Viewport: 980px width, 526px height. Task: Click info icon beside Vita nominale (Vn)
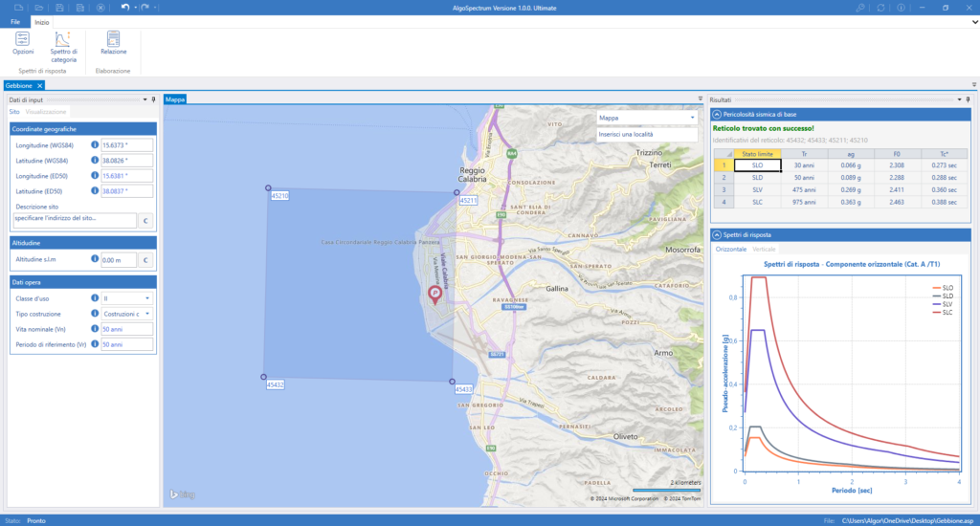click(95, 329)
